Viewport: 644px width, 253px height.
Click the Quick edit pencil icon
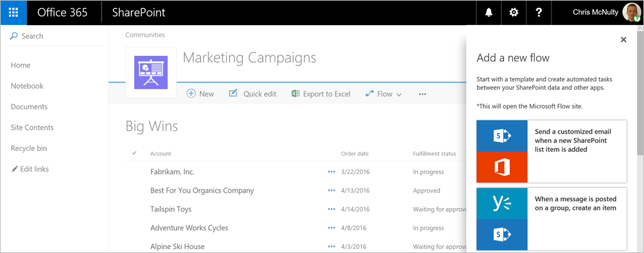click(233, 93)
